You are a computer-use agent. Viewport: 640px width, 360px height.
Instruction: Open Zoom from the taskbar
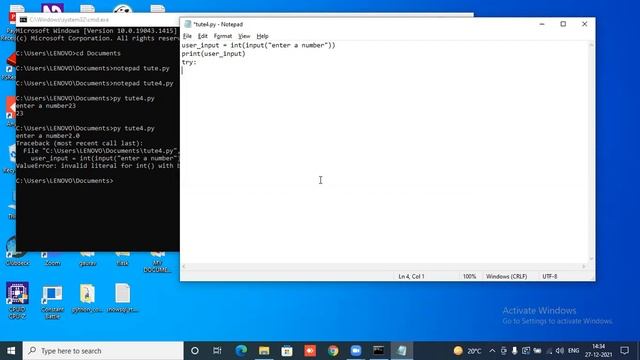(356, 351)
